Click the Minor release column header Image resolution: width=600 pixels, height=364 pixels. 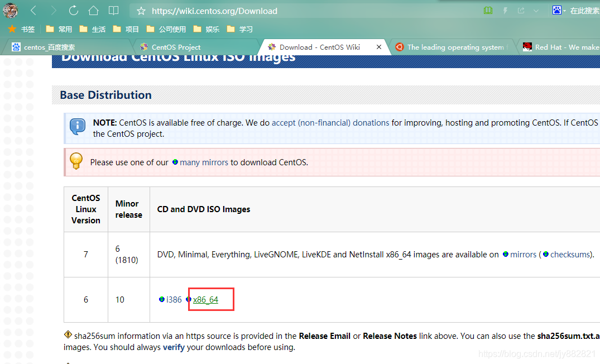coord(128,209)
